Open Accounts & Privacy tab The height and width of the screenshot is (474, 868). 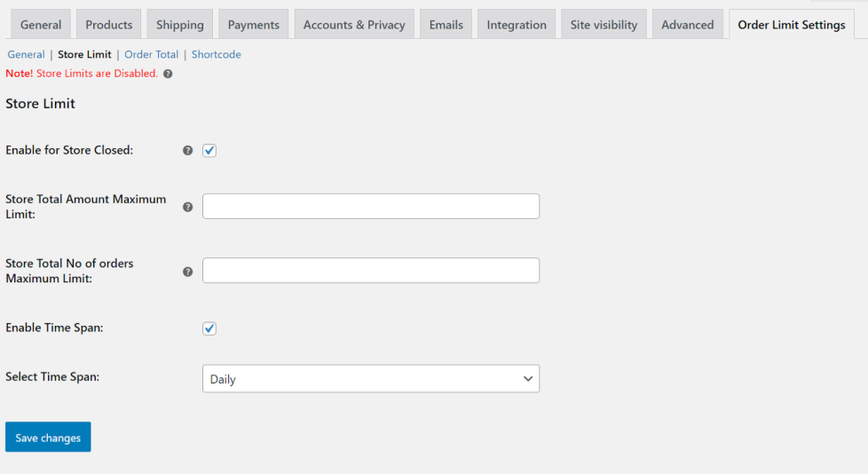354,25
